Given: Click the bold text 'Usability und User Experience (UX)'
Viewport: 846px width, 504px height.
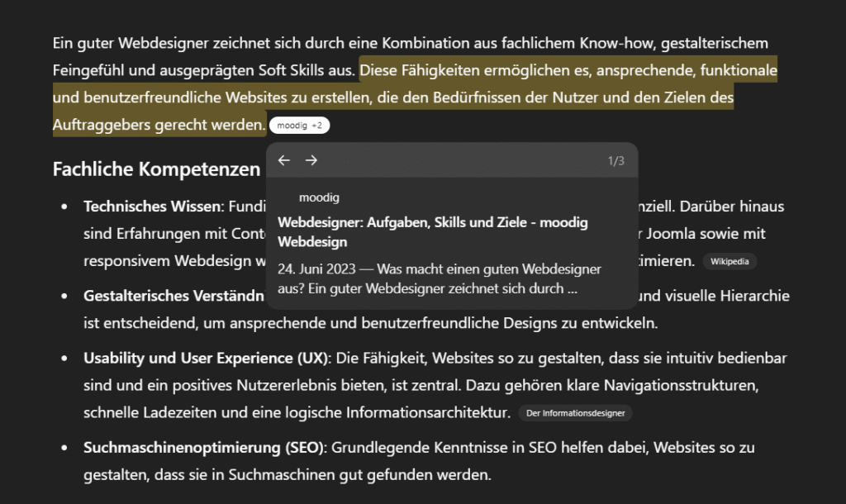Looking at the screenshot, I should [206, 358].
